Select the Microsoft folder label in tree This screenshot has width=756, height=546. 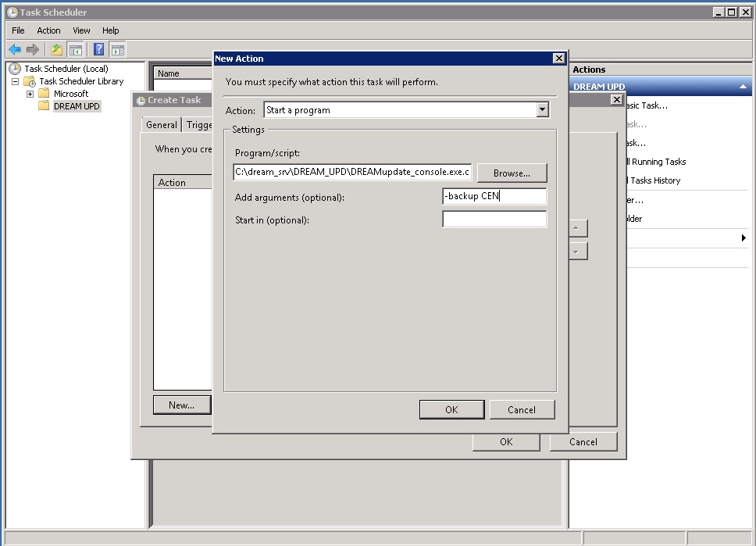tap(71, 94)
